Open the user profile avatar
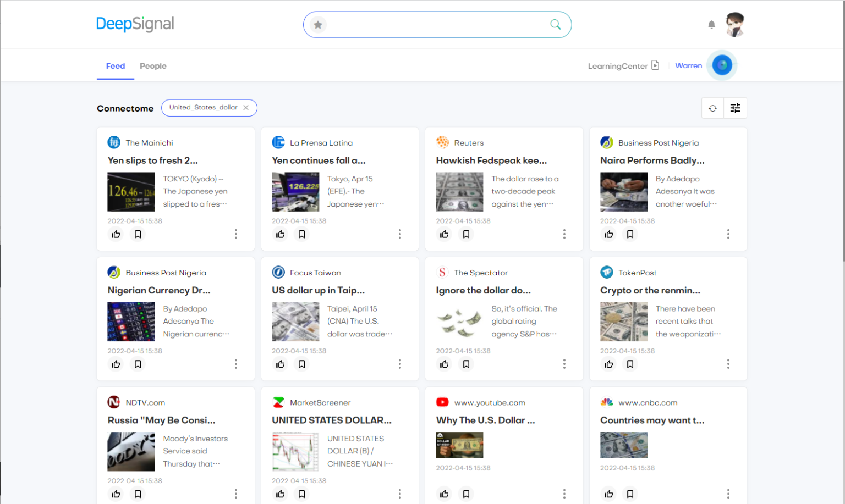This screenshot has width=845, height=504. click(734, 25)
